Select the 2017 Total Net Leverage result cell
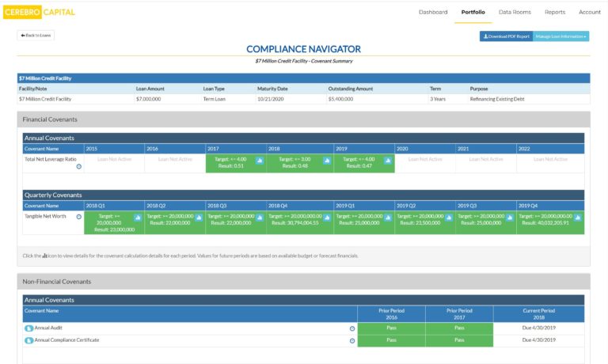Image resolution: width=608 pixels, height=364 pixels. pos(236,163)
